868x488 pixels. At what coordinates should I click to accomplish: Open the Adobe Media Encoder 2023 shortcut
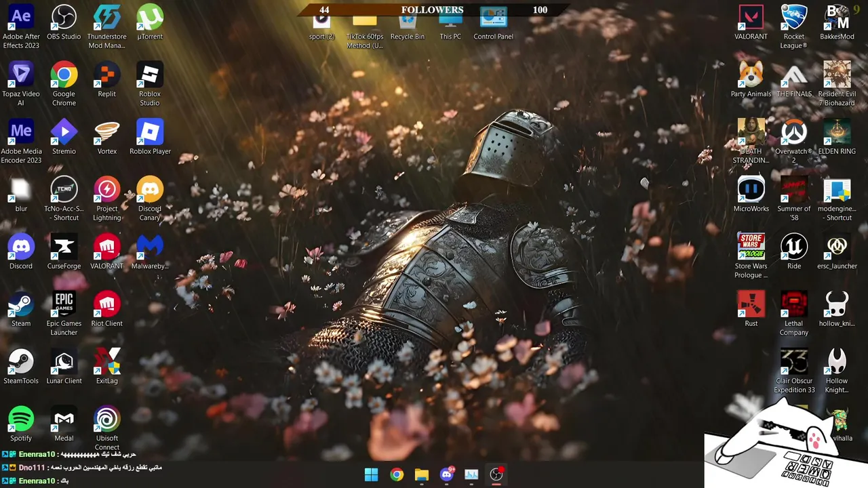21,131
